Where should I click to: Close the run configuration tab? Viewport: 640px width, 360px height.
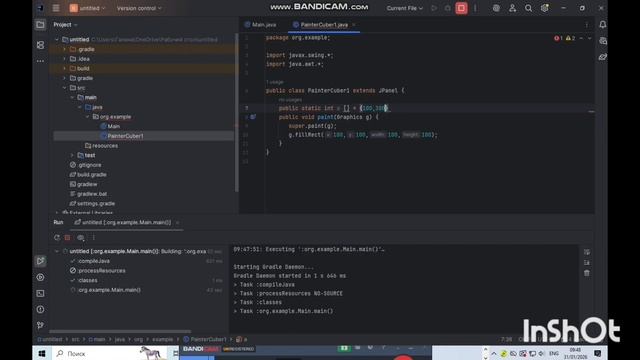pyautogui.click(x=177, y=222)
